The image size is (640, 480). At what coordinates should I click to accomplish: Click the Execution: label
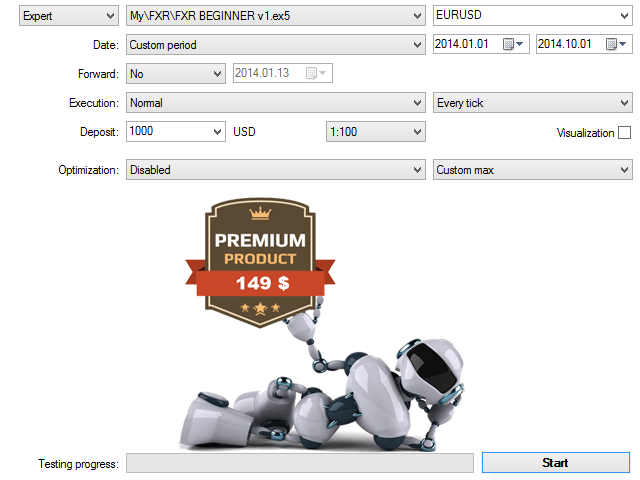tap(94, 103)
